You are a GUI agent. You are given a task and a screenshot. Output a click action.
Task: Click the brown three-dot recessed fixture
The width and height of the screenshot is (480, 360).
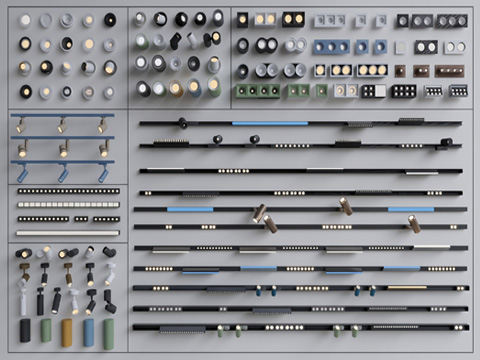point(449,71)
